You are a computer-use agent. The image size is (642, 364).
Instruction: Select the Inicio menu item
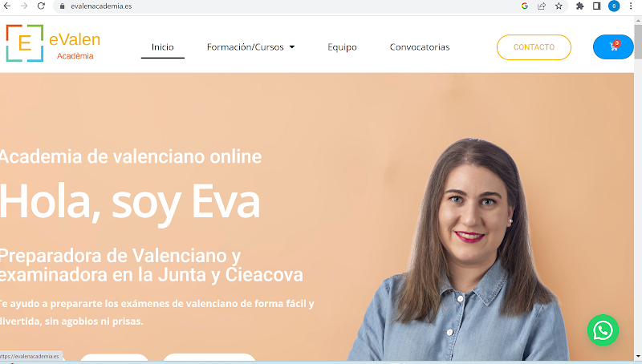tap(163, 47)
